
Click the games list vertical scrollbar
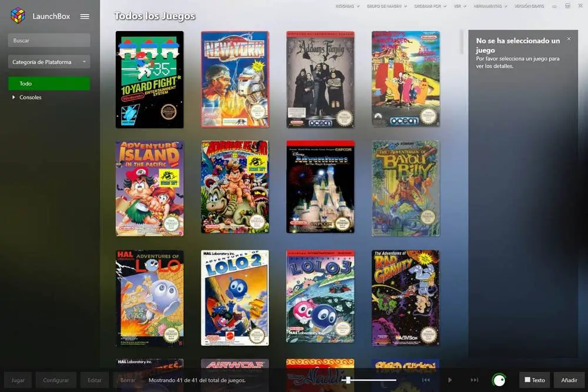462,42
